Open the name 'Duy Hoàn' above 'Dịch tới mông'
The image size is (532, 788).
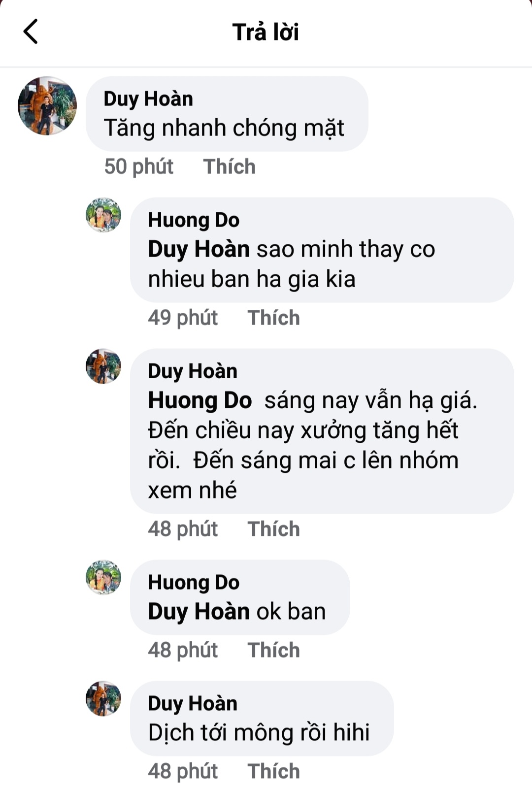193,703
